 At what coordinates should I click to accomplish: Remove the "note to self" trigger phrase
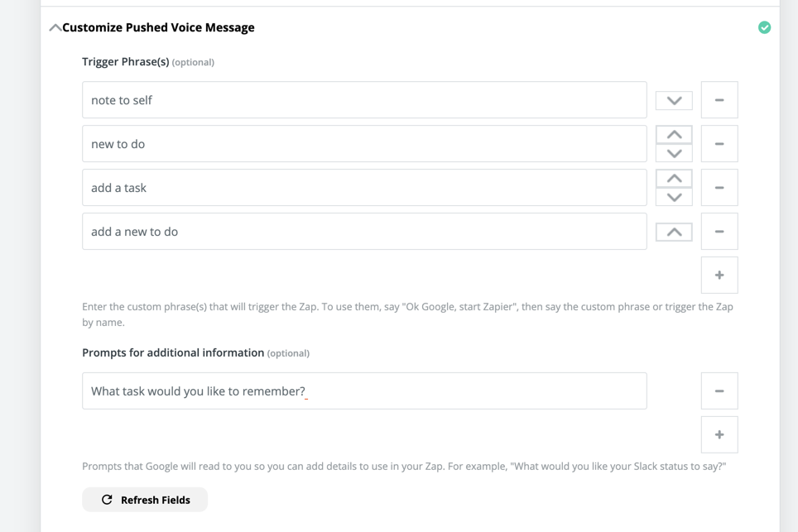click(719, 100)
